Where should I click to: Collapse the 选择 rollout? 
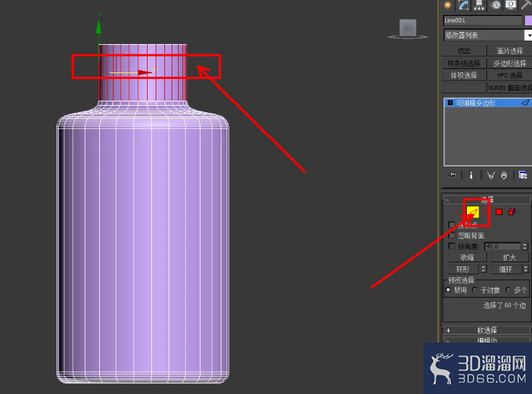487,200
